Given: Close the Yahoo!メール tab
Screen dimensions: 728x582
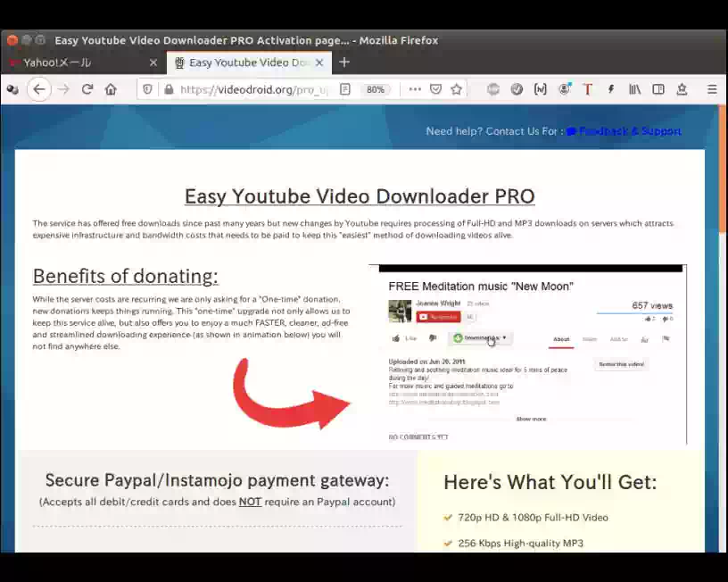Looking at the screenshot, I should (x=153, y=62).
